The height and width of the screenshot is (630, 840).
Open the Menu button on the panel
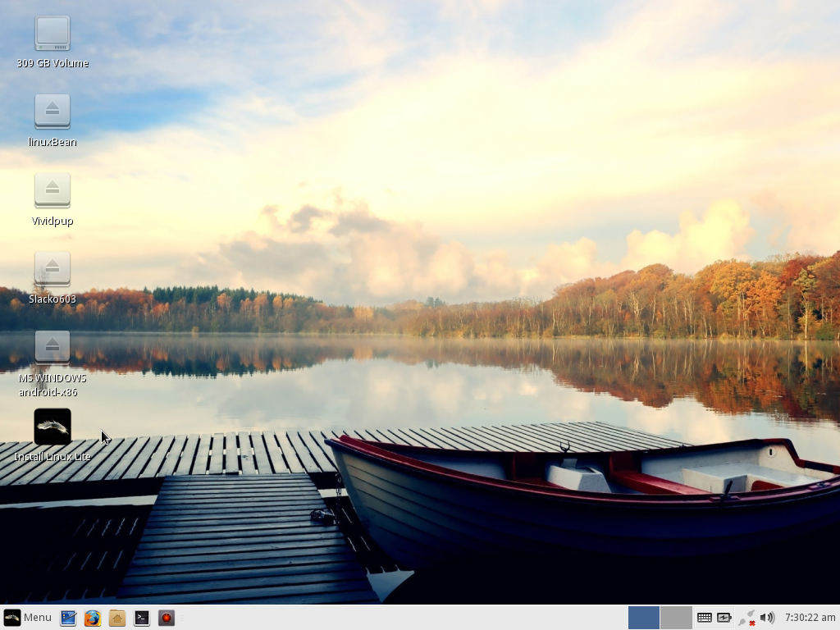click(28, 618)
